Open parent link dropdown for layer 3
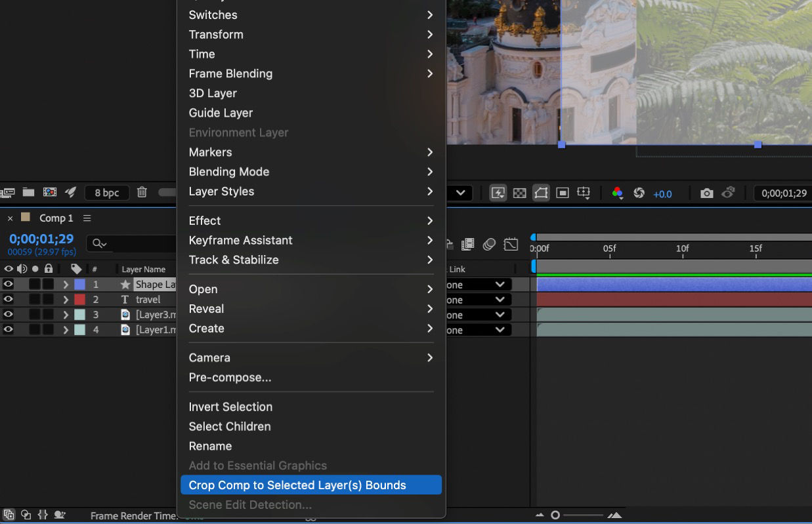 tap(500, 315)
